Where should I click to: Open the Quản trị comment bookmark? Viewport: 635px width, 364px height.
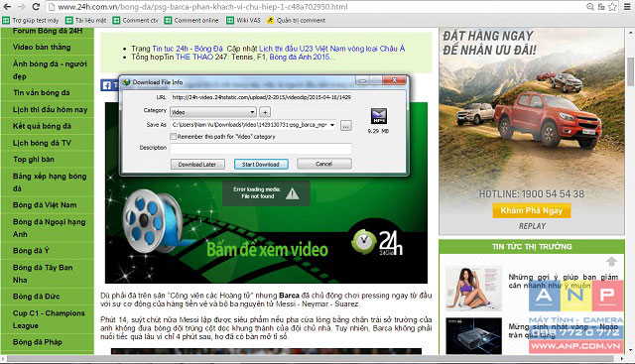[296, 20]
